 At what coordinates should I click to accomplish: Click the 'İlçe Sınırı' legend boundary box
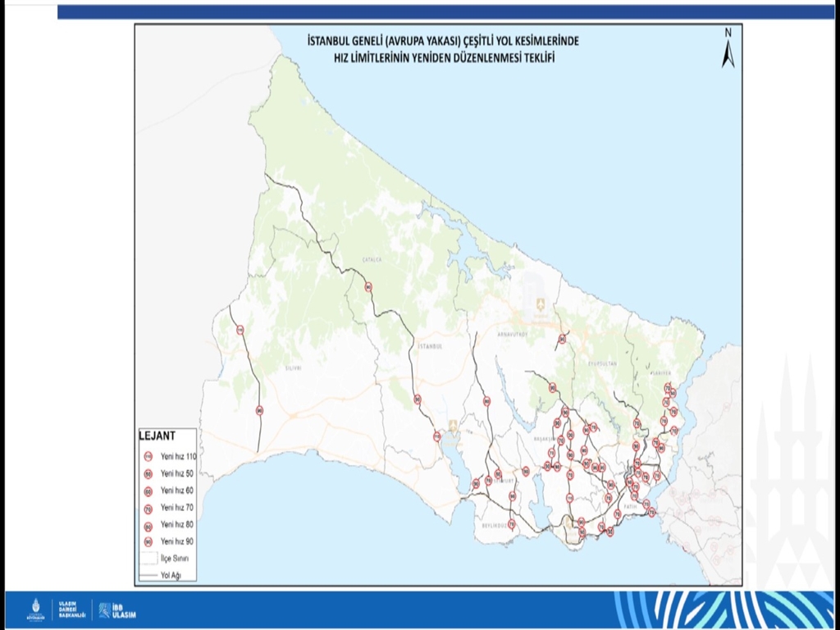click(148, 558)
